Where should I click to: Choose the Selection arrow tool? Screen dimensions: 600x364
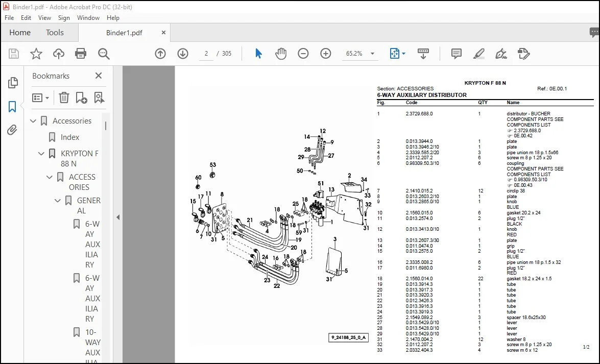click(259, 54)
